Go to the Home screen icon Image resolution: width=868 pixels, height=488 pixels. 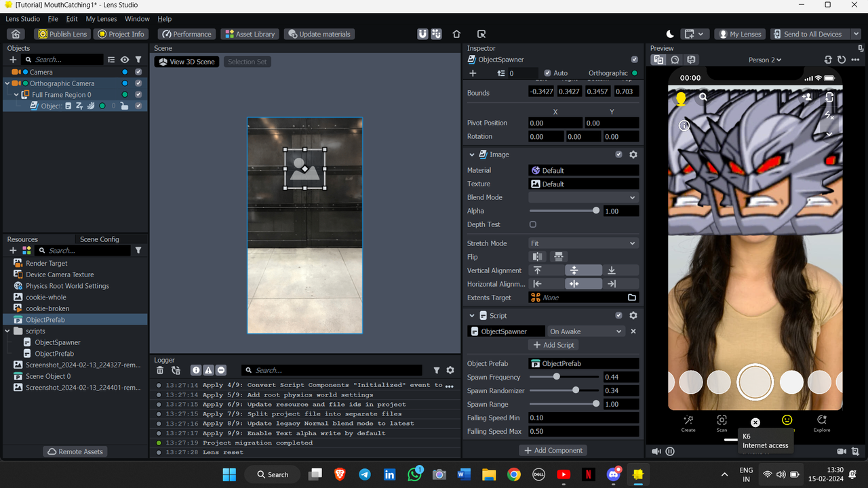coord(16,34)
